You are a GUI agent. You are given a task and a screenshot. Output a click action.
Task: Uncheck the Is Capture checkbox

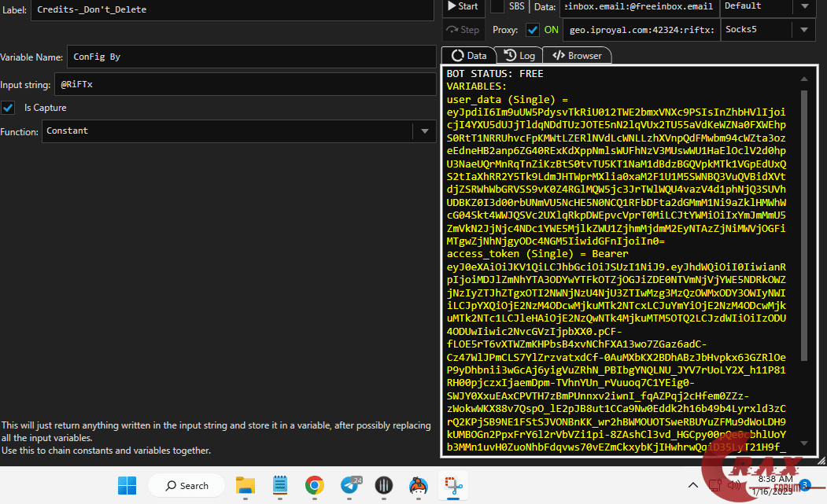[x=9, y=108]
